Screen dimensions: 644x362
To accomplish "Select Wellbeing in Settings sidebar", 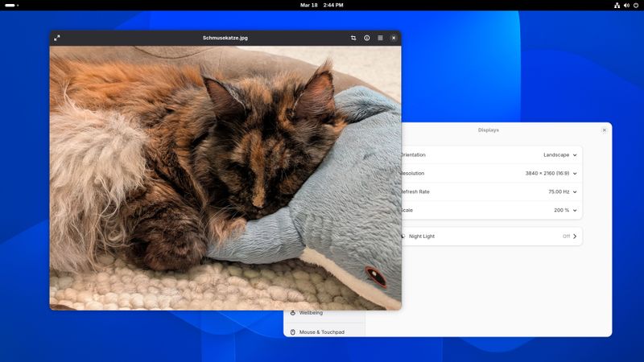I will click(324, 313).
